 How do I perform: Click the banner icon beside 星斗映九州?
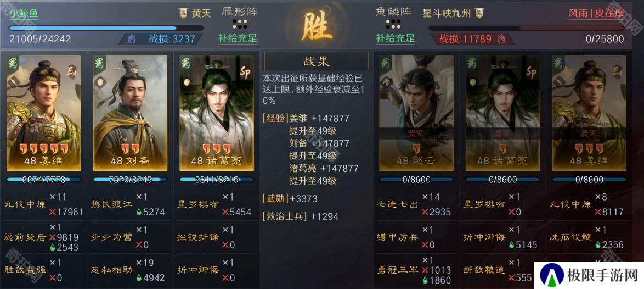click(478, 13)
